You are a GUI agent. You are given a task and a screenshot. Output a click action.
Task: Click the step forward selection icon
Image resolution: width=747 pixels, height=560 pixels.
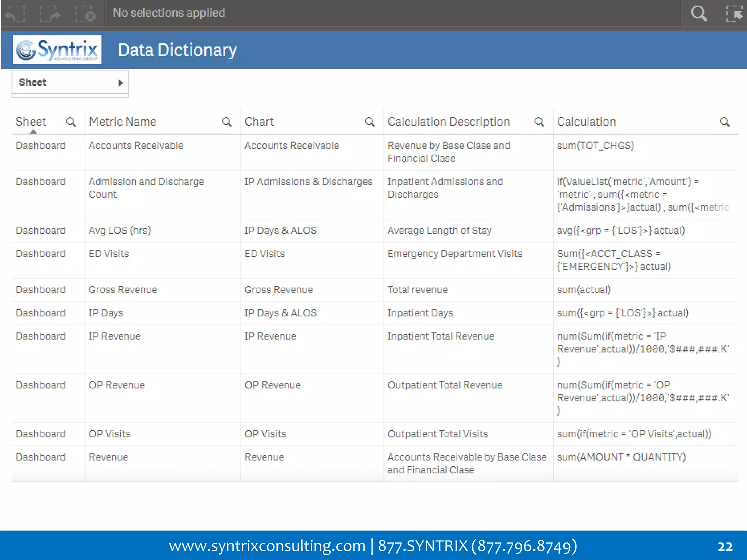click(50, 14)
